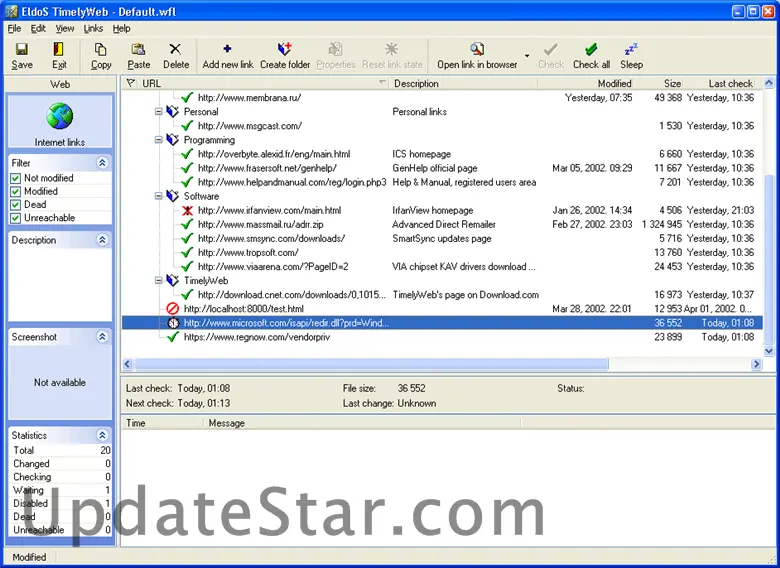Click the Add new link icon
The height and width of the screenshot is (568, 780).
pyautogui.click(x=227, y=49)
